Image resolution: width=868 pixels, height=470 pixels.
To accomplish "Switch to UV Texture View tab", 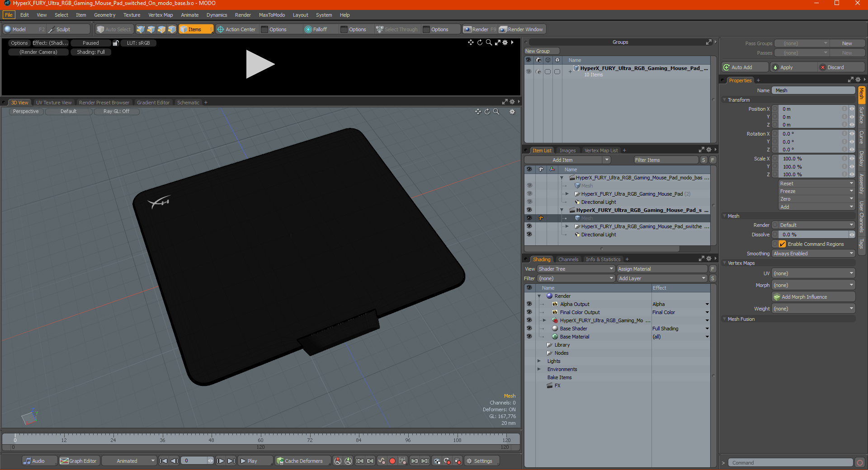I will coord(54,103).
